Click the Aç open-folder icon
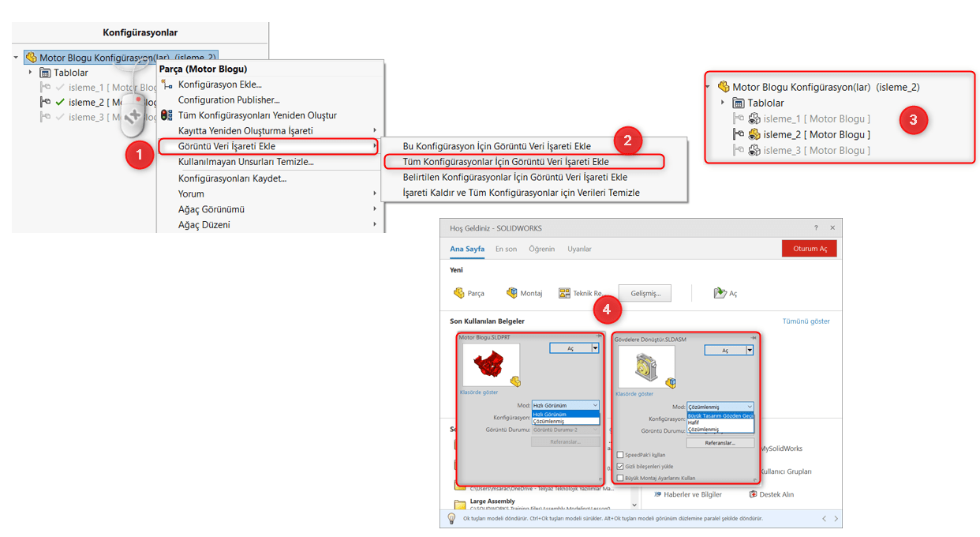This screenshot has width=980, height=537. 720,293
